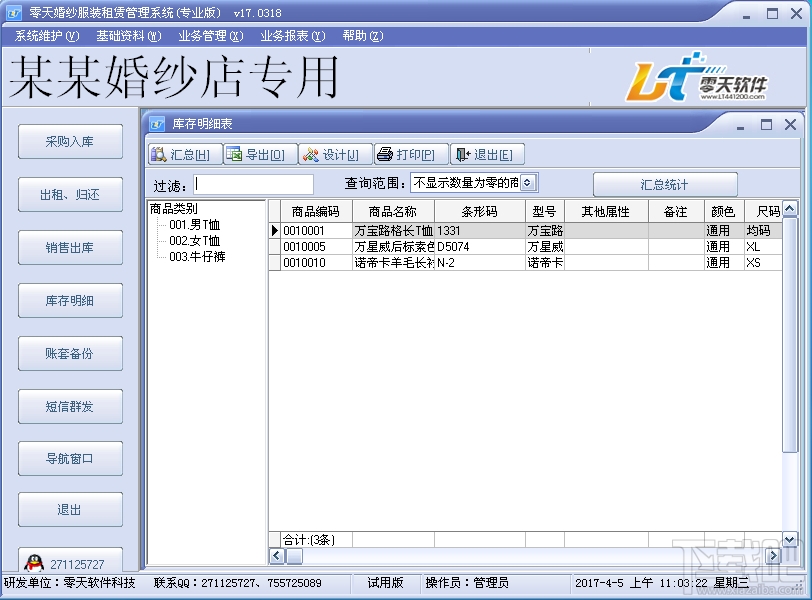Click the 短信群发 sidebar button
This screenshot has width=812, height=600.
[70, 406]
